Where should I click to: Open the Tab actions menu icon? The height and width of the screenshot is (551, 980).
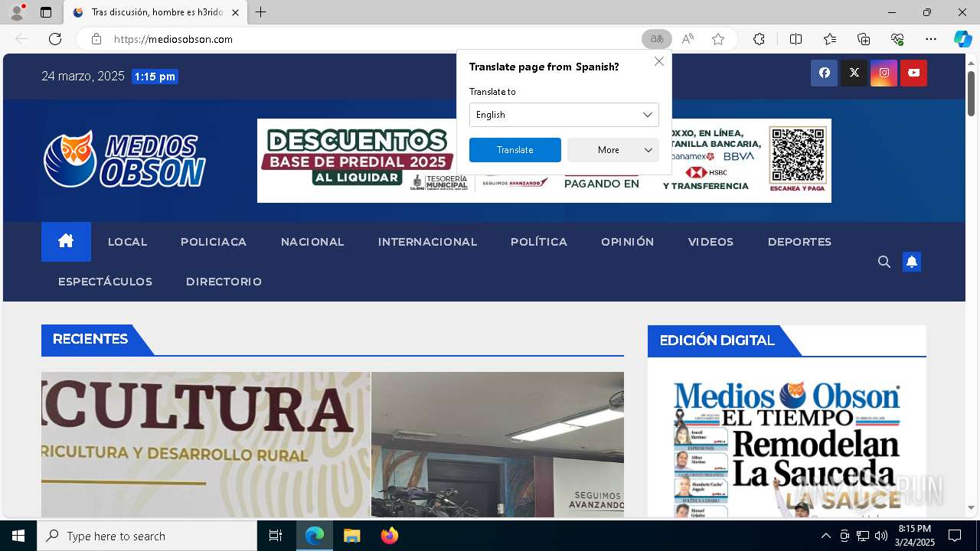[x=46, y=12]
